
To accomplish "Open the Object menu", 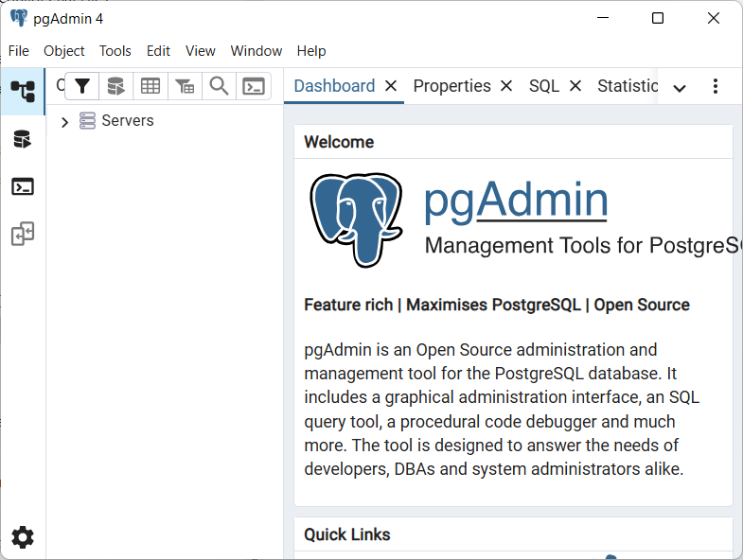I will click(x=64, y=51).
